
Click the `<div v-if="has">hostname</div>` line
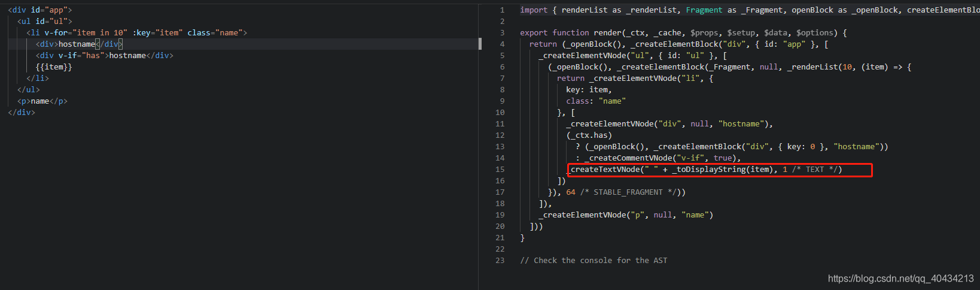coord(105,55)
